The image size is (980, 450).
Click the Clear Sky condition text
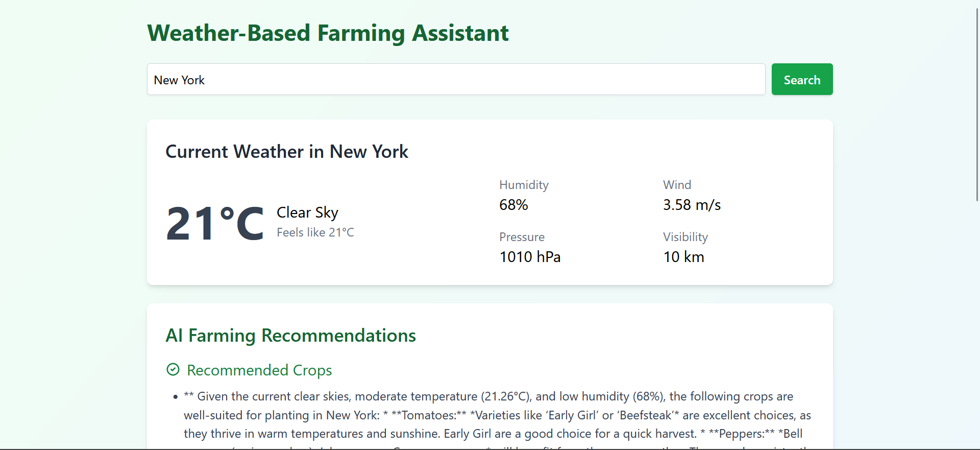coord(307,212)
